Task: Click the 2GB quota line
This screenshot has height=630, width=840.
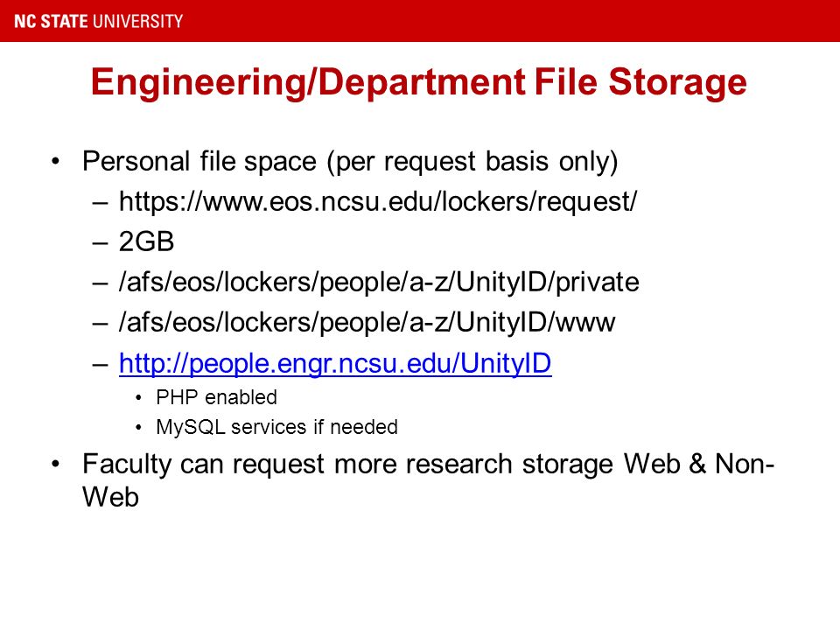Action: (x=146, y=241)
